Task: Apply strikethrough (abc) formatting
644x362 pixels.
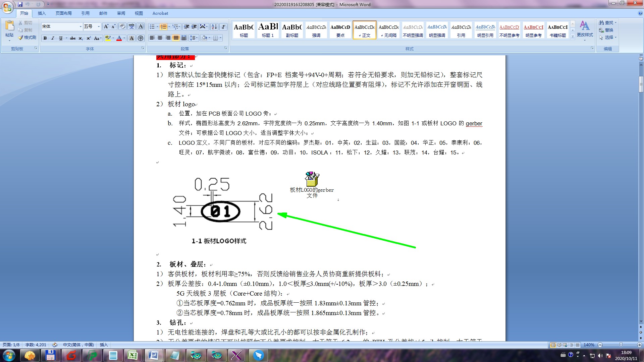Action: [72, 38]
